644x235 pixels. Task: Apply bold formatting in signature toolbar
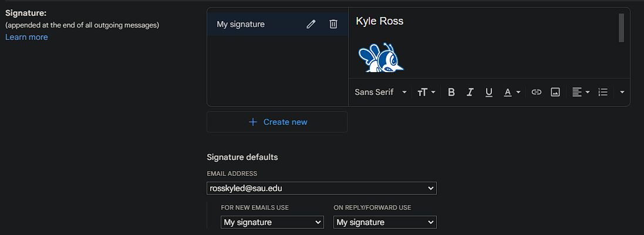(x=451, y=92)
